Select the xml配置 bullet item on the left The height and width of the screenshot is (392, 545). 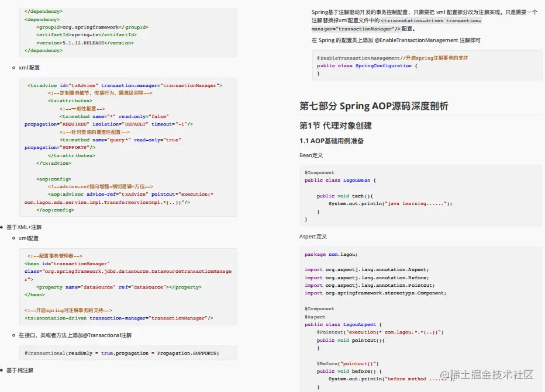tap(28, 67)
